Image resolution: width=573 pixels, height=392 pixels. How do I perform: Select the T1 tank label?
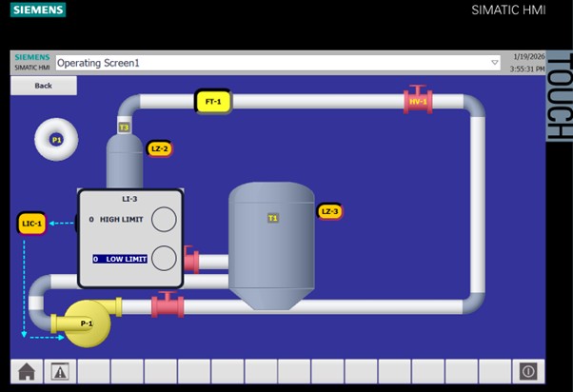click(272, 218)
